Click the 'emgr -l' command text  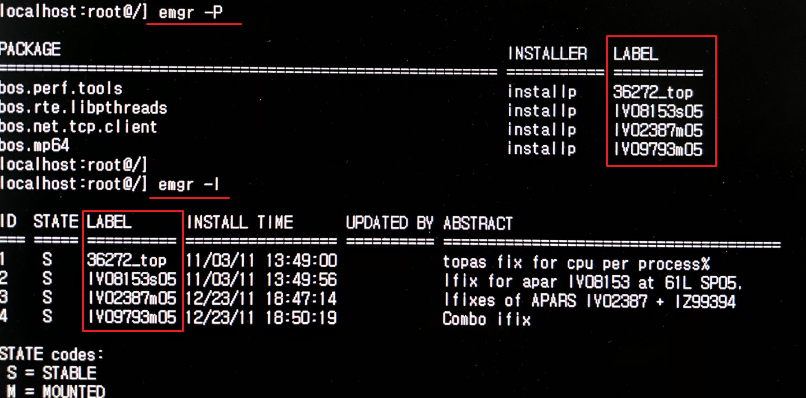pyautogui.click(x=189, y=184)
